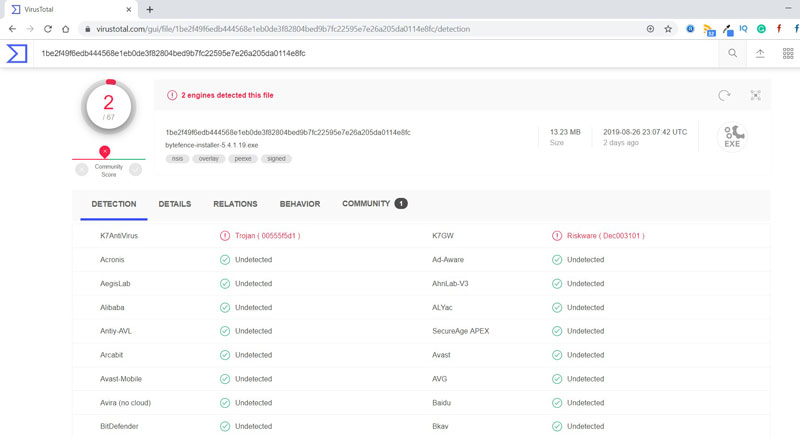Viewport: 800px width, 437px height.
Task: Bookmark page with the star icon
Action: [x=668, y=29]
